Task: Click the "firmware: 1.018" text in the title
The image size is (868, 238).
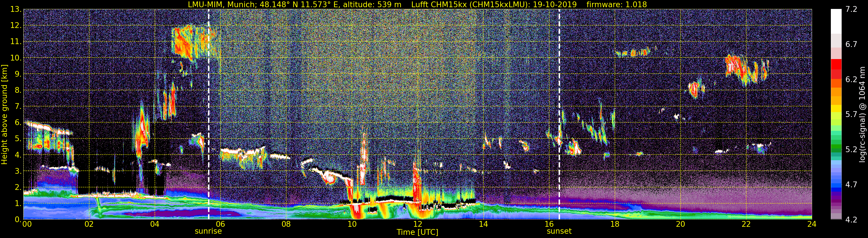Action: (617, 4)
